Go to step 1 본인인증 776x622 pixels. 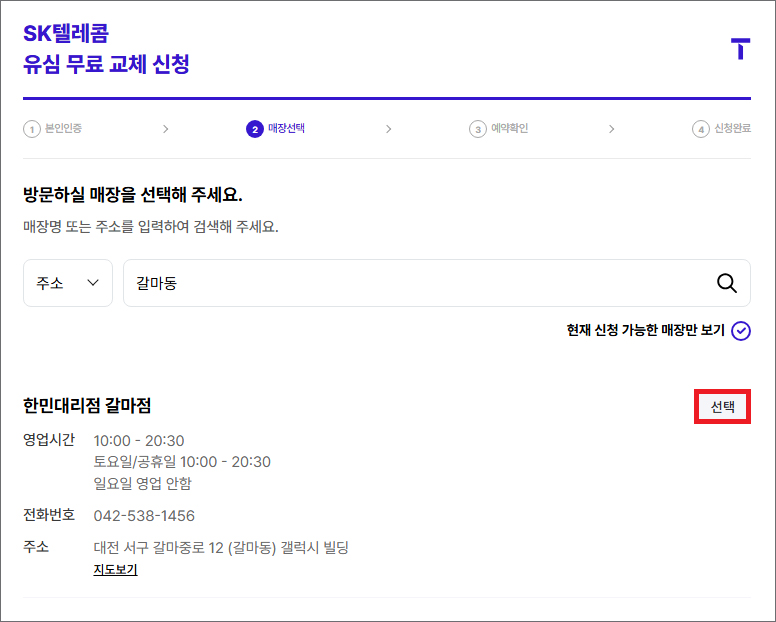pos(52,129)
